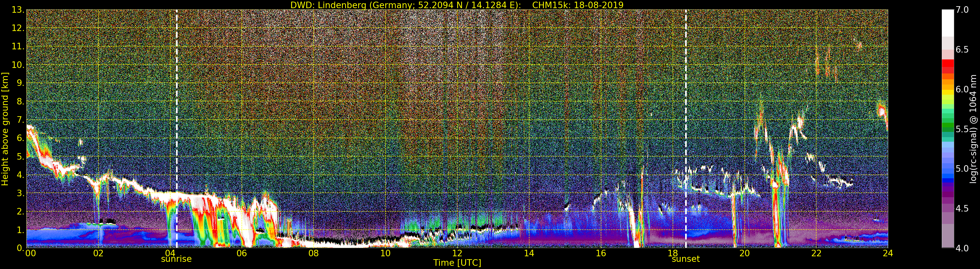Click time-axis tick label "12"
Image resolution: width=980 pixels, height=269 pixels.
[x=457, y=253]
